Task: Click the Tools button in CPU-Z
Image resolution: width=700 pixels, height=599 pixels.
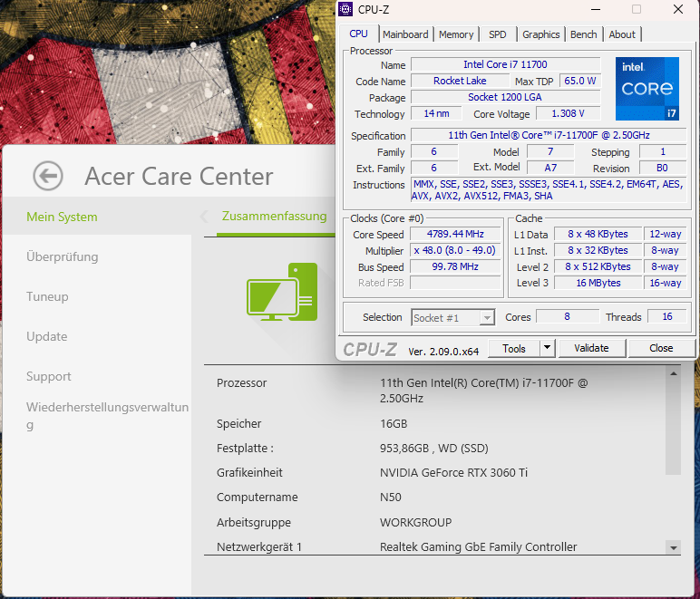Action: (514, 348)
